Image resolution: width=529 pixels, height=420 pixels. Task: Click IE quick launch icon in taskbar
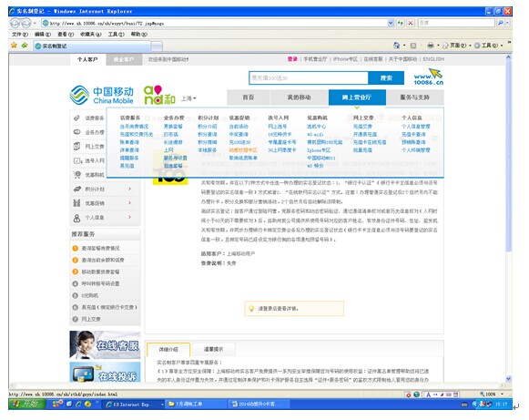tap(78, 404)
